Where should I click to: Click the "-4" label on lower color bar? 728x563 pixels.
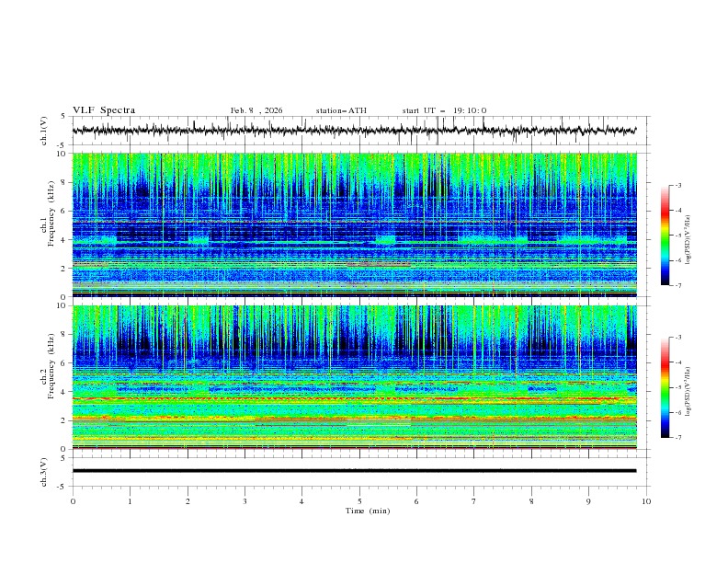[x=678, y=362]
